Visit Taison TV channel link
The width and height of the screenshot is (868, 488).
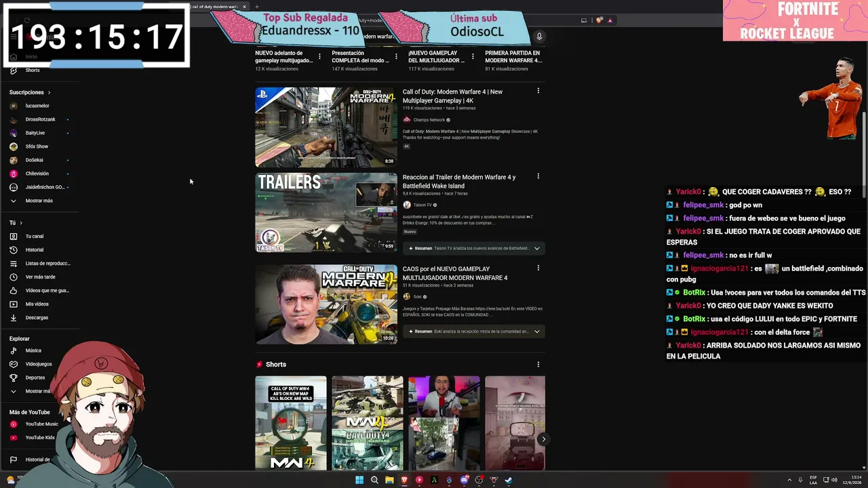pos(422,205)
